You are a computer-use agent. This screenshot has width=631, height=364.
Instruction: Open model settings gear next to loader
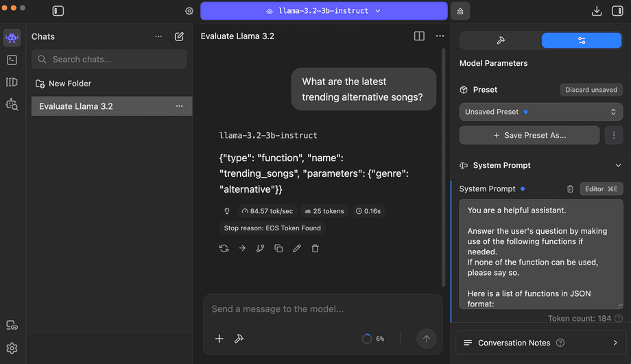(x=189, y=11)
